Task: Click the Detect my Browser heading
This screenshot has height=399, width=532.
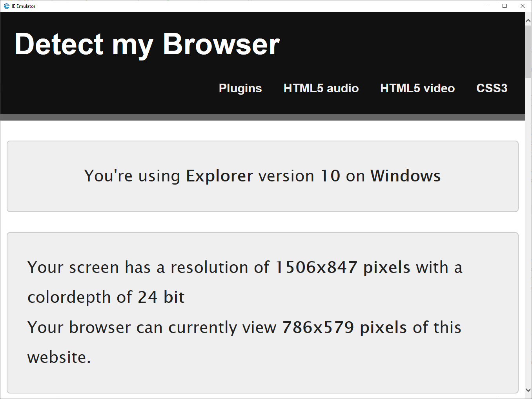Action: click(147, 44)
